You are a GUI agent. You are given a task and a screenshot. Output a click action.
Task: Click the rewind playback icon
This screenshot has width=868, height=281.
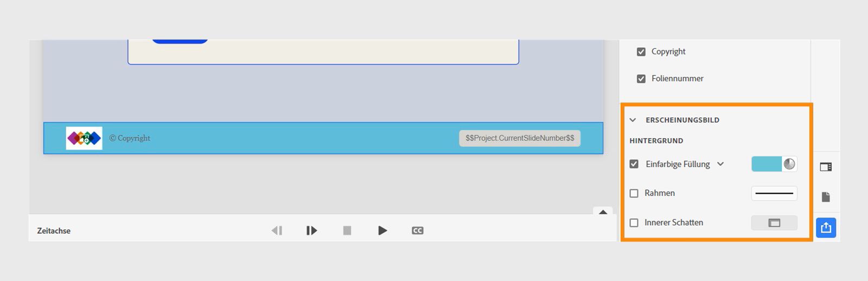[x=277, y=231]
